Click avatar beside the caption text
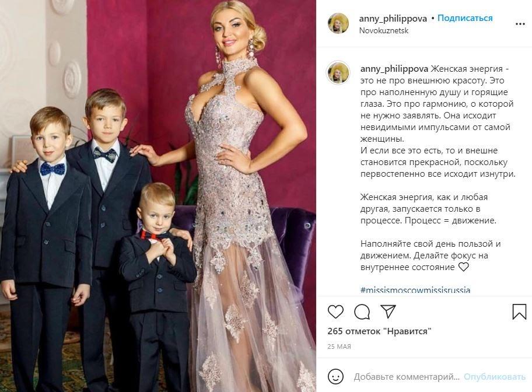This screenshot has height=392, width=532. pos(338,73)
